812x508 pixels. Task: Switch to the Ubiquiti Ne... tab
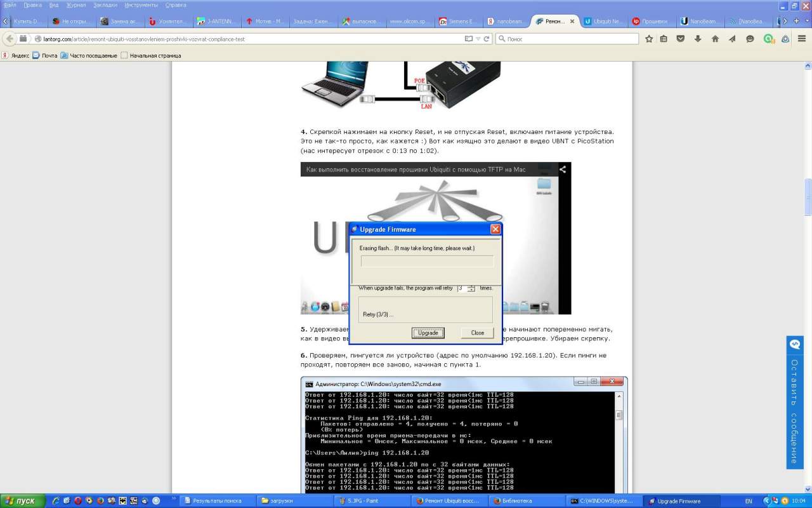[x=604, y=21]
